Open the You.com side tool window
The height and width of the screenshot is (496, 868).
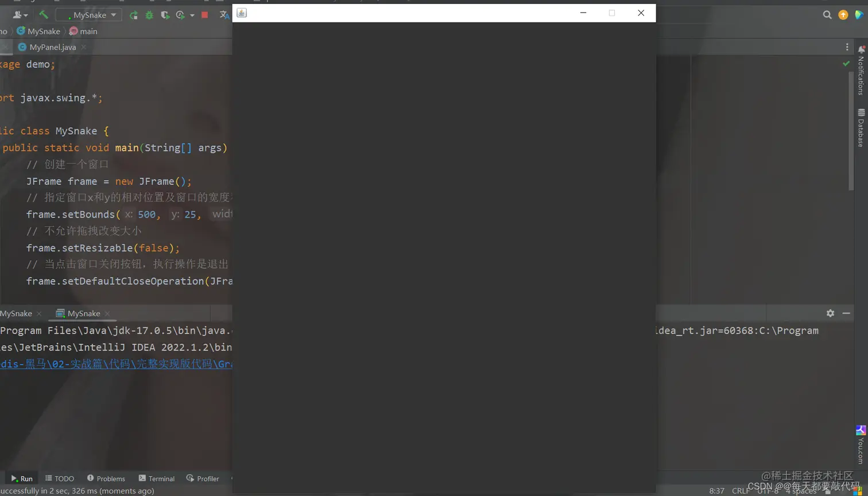(x=861, y=445)
